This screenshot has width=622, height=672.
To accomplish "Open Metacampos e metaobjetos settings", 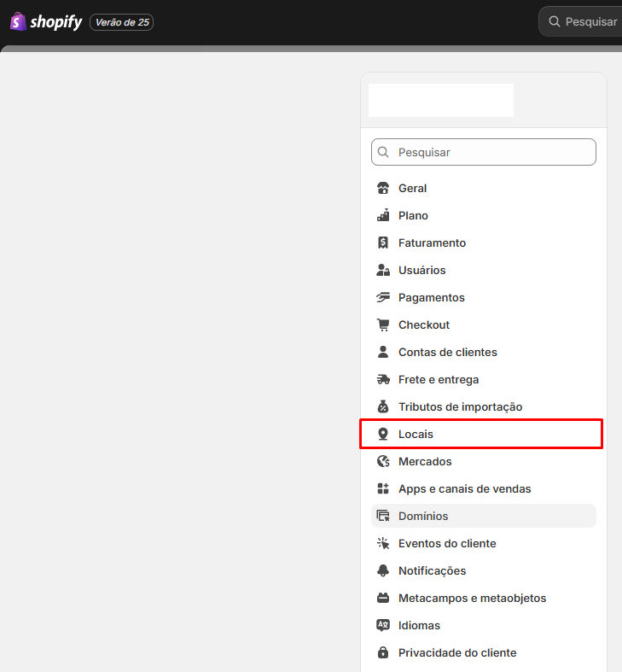I will [484, 599].
